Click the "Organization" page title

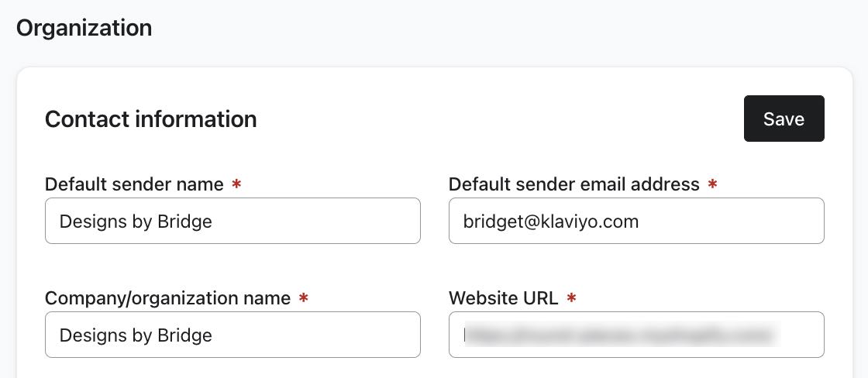(84, 28)
